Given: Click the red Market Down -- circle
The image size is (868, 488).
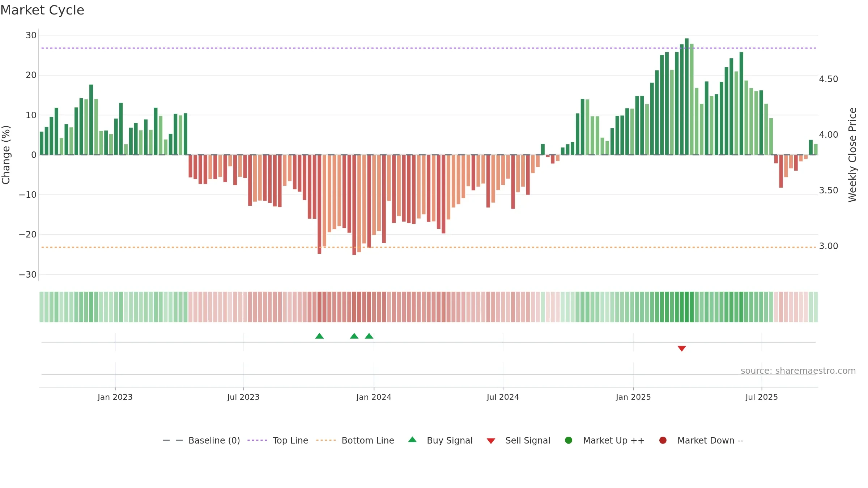Looking at the screenshot, I should coord(663,440).
